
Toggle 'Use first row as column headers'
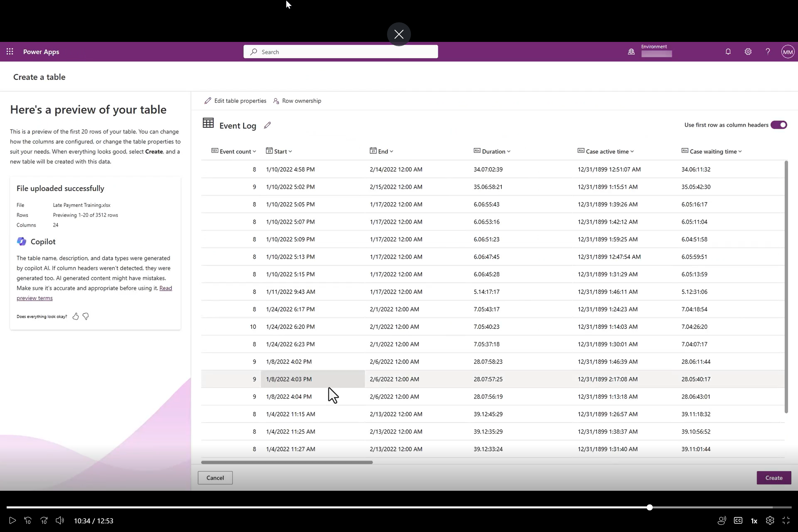click(779, 125)
